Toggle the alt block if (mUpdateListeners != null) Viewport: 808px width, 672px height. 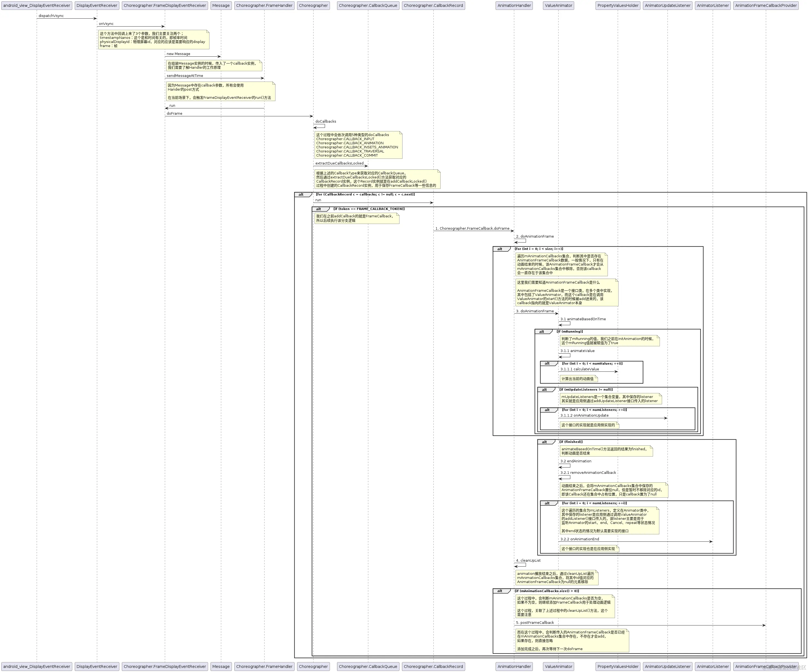coord(544,389)
